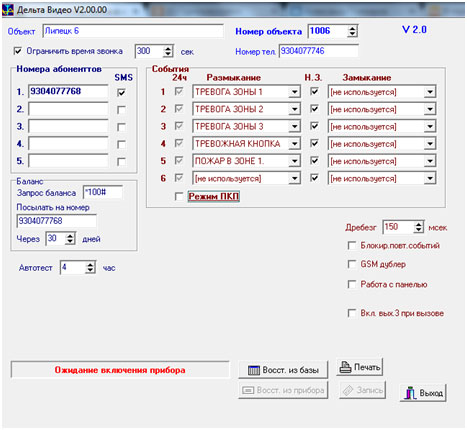
Task: Enable the GSM дублер checkbox
Action: click(352, 264)
